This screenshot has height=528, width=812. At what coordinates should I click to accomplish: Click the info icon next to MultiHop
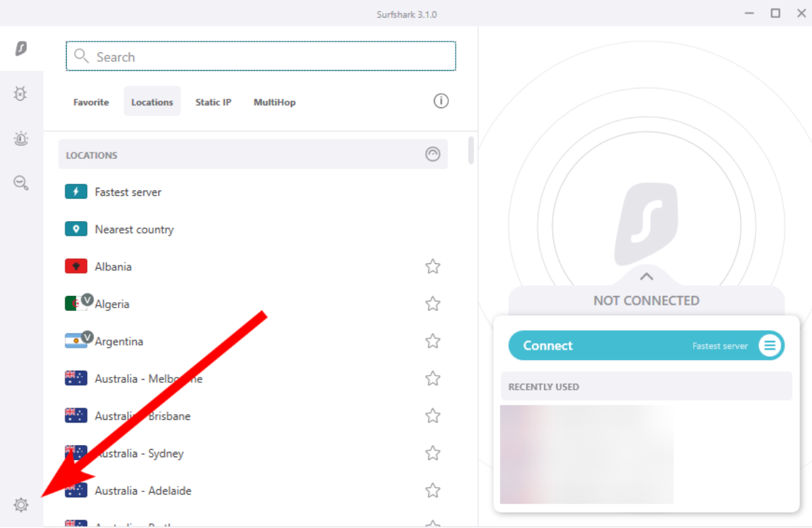click(441, 101)
